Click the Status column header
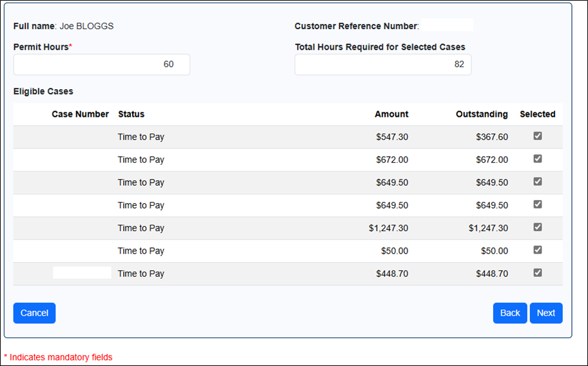Screen dimensions: 588x366 pyautogui.click(x=131, y=114)
